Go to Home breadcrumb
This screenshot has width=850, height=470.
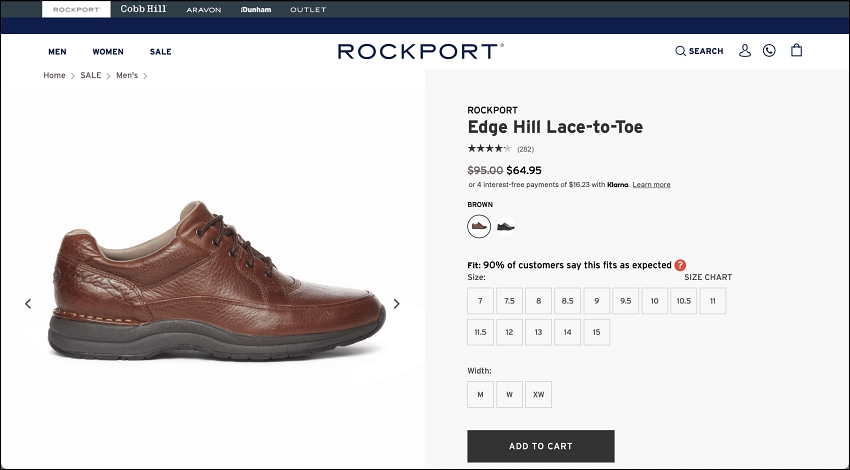(54, 75)
